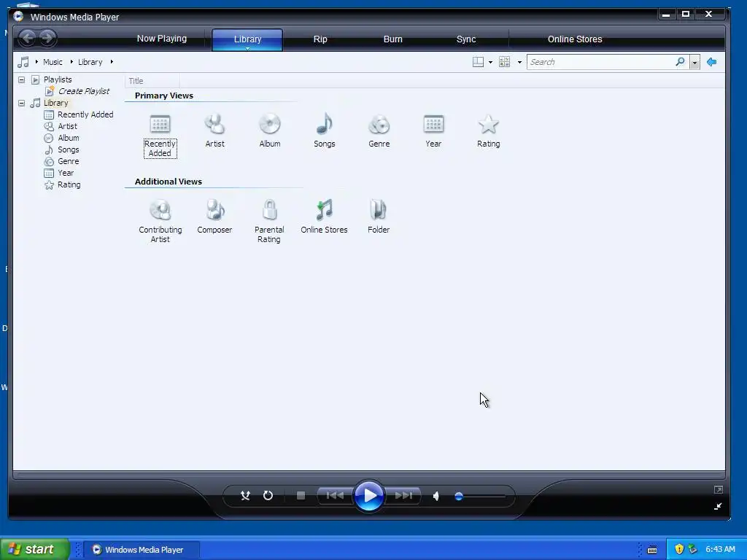Switch to the Burn tab
The width and height of the screenshot is (747, 560).
coord(393,39)
